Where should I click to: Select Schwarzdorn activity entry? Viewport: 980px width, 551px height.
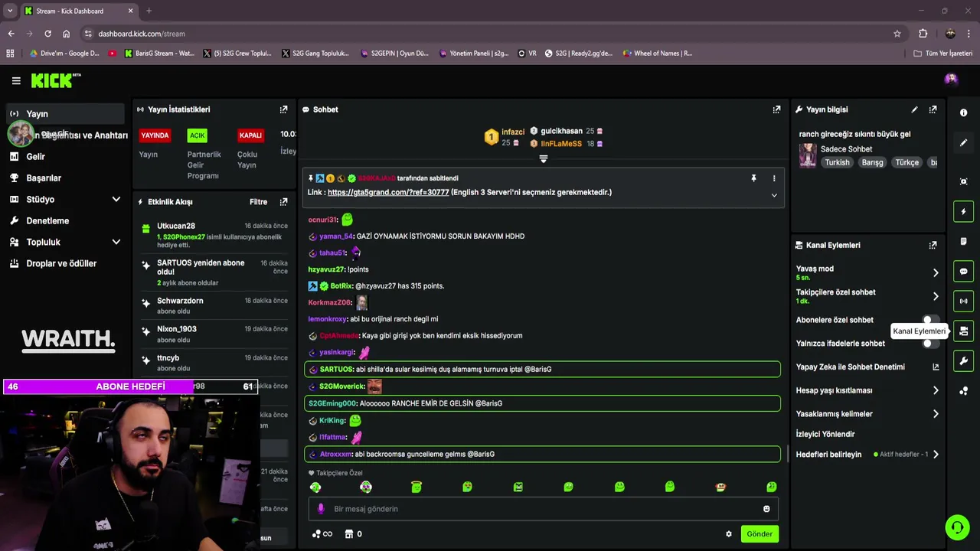coord(214,306)
